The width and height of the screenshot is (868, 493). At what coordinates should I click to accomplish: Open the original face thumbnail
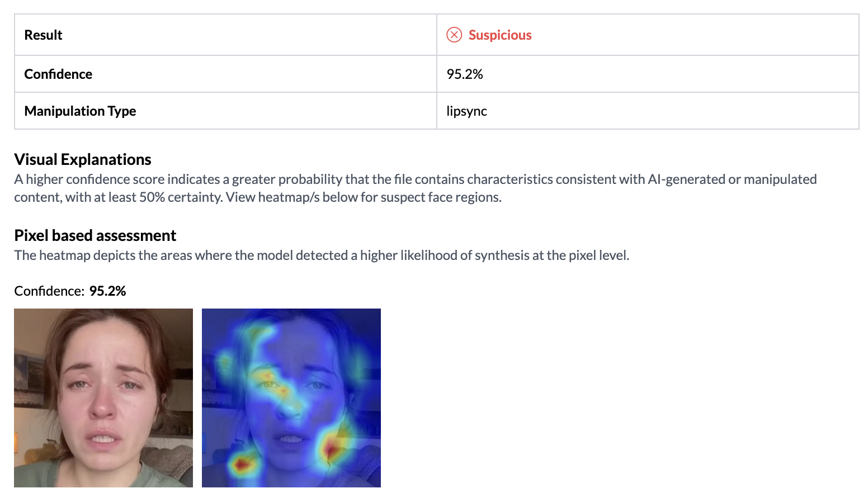tap(103, 397)
